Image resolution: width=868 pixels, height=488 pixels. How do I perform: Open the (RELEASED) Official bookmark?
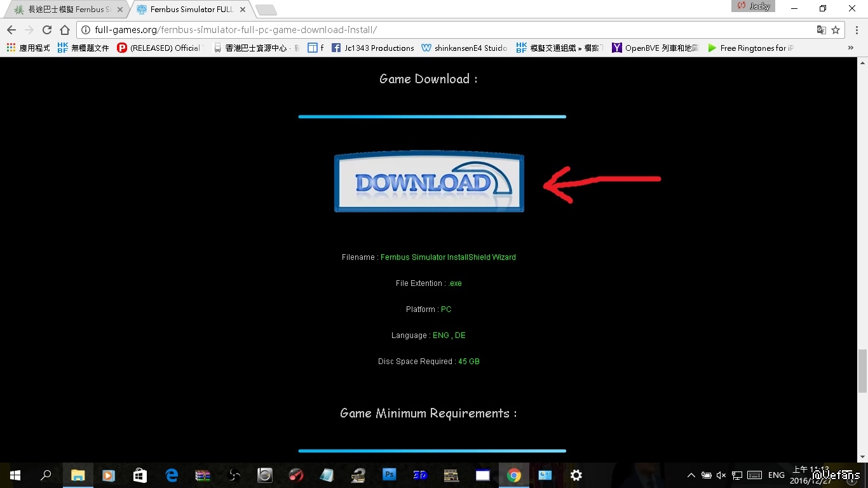(159, 48)
